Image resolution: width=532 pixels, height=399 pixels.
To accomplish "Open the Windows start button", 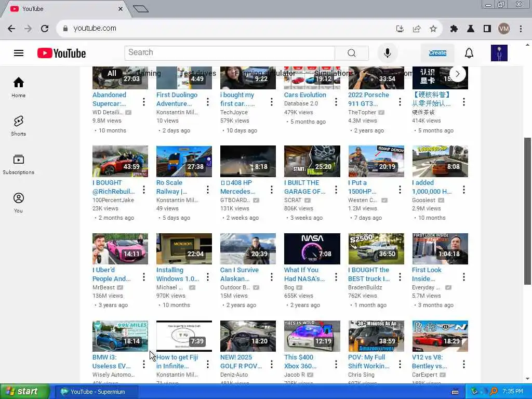I will pos(24,392).
